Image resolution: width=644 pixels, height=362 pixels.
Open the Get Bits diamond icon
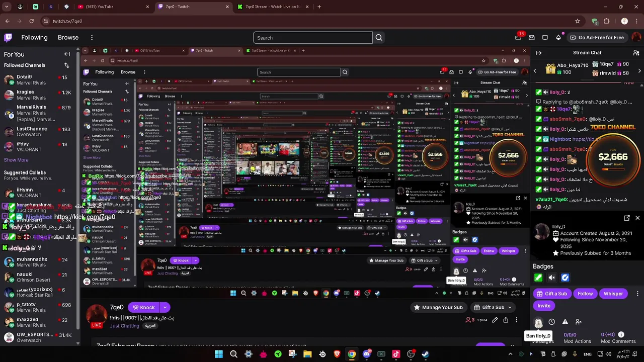(558, 37)
